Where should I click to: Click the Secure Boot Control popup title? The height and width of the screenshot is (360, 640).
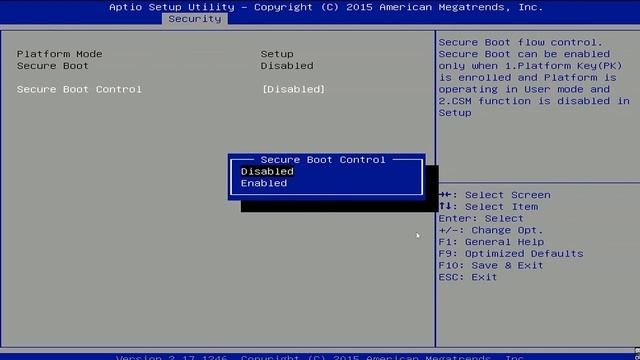tap(323, 160)
